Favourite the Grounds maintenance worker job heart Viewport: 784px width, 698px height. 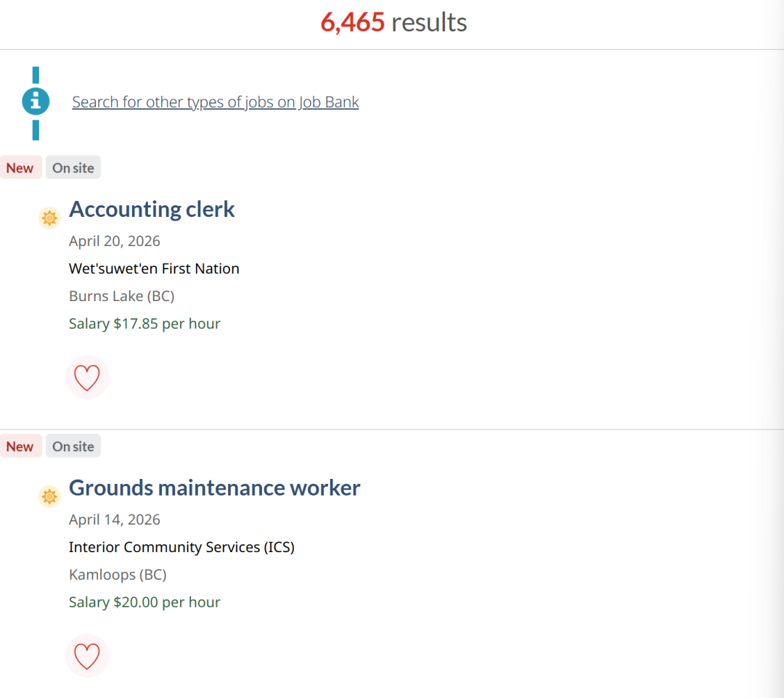(87, 656)
